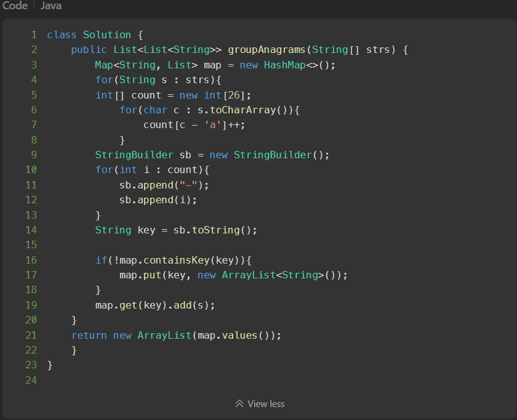
Task: Click 'for(int i : count){' line
Action: tap(152, 170)
